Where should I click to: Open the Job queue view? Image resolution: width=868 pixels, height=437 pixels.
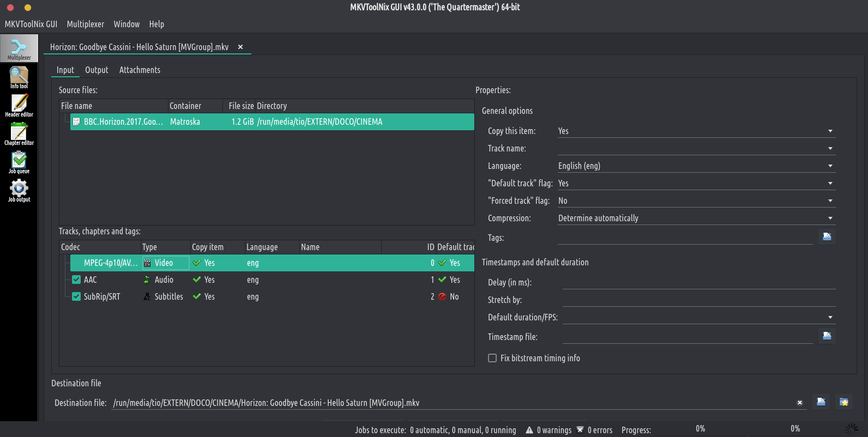coord(19,162)
